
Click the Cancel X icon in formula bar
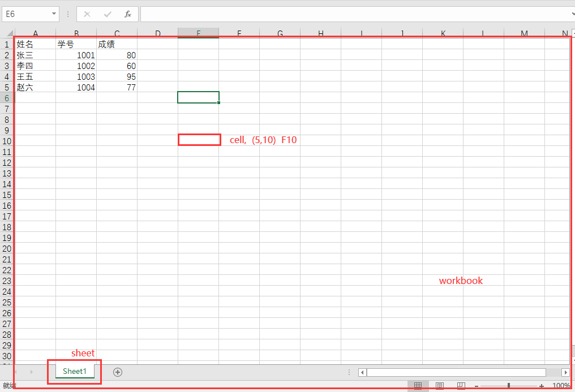coord(87,14)
